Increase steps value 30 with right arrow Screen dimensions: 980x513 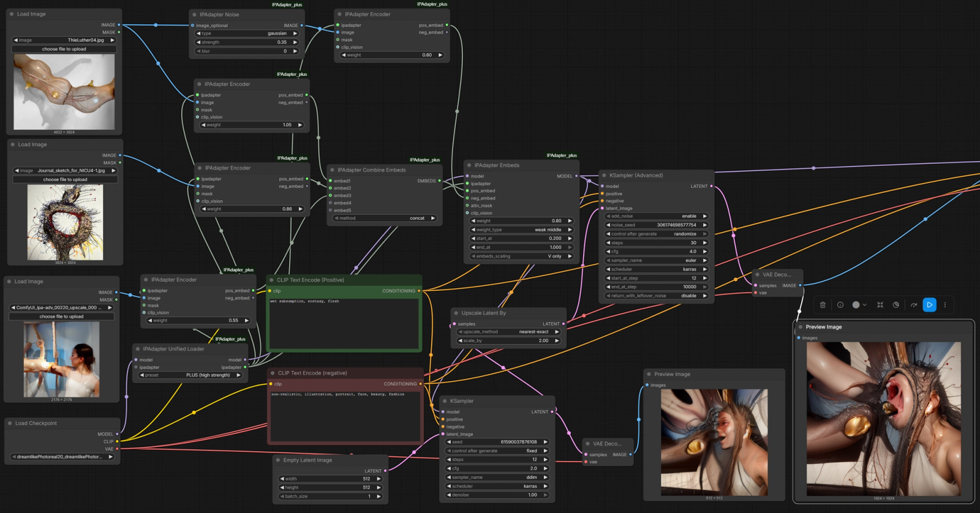[x=704, y=243]
